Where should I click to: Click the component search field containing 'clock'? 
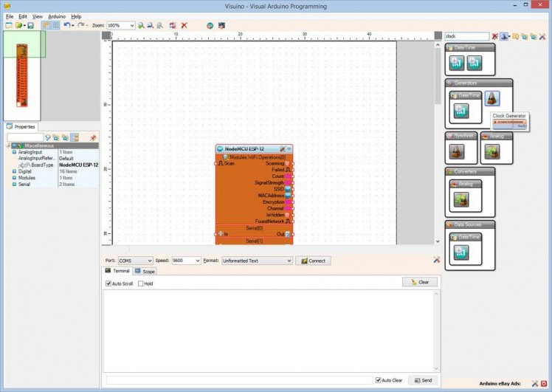[x=466, y=36]
